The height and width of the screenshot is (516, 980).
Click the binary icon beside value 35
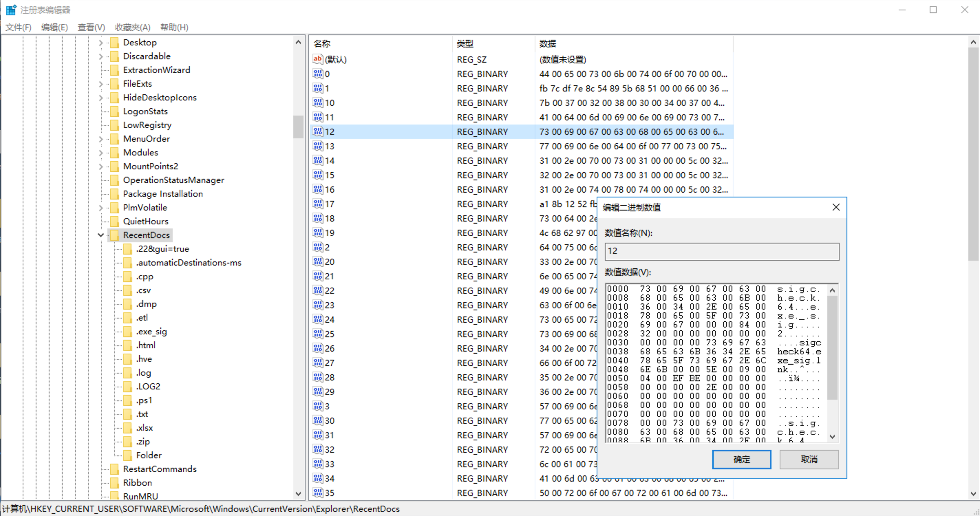[x=318, y=493]
